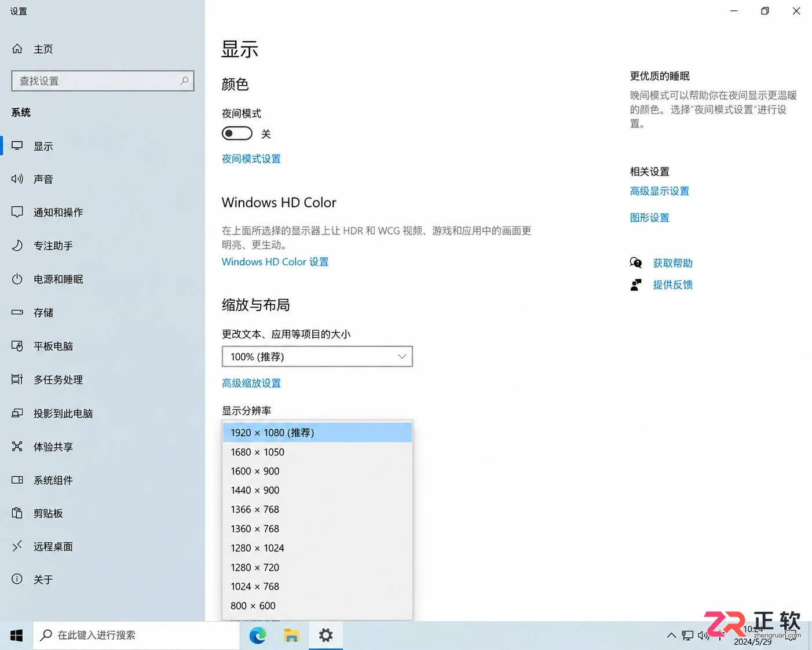812x650 pixels.
Task: Choose 1280 × 720 resolution
Action: (317, 567)
